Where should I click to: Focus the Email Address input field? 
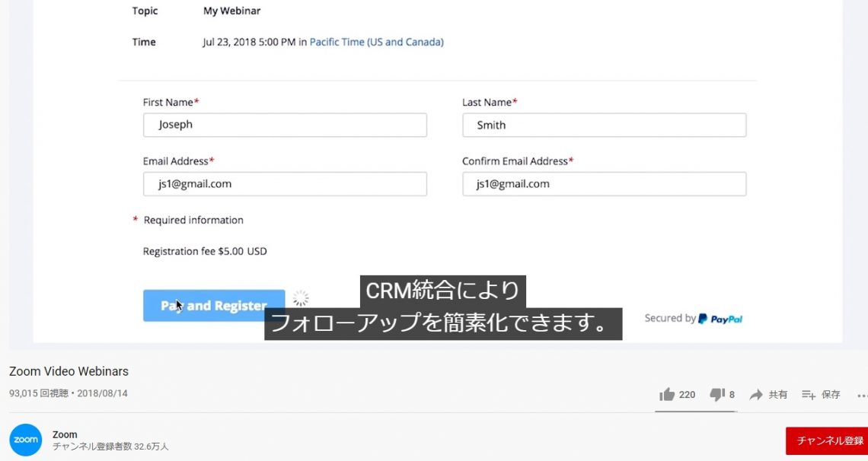click(285, 184)
